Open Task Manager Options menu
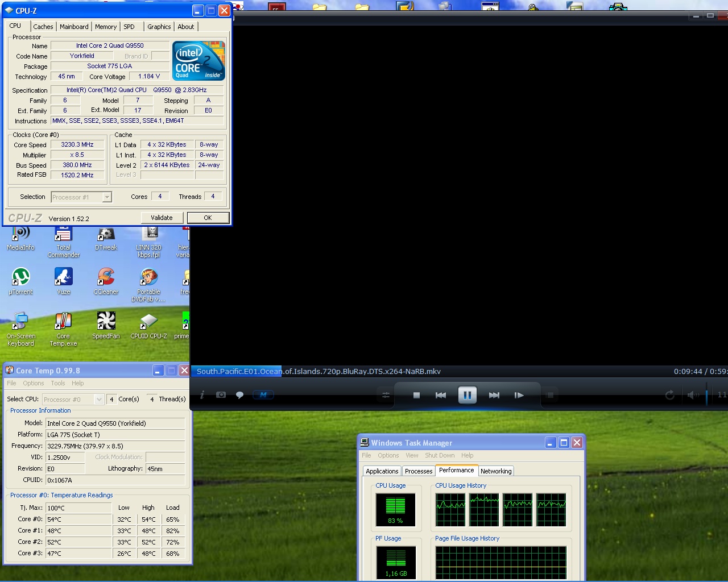Image resolution: width=728 pixels, height=582 pixels. pyautogui.click(x=388, y=455)
